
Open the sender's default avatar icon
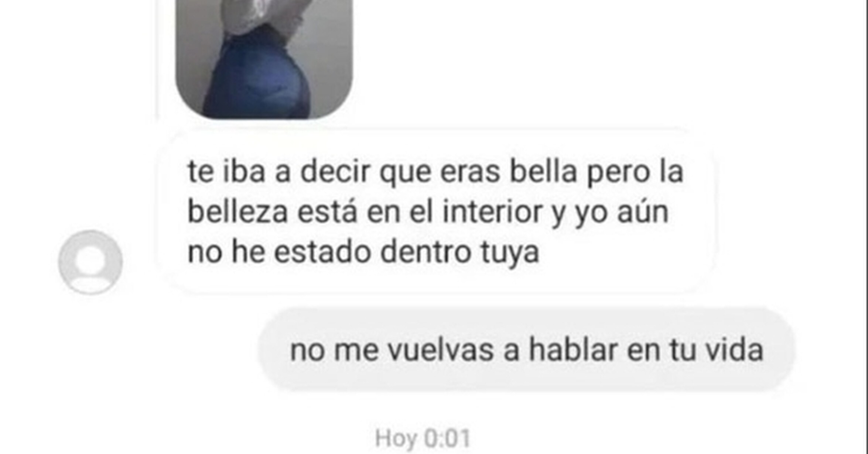coord(90,262)
